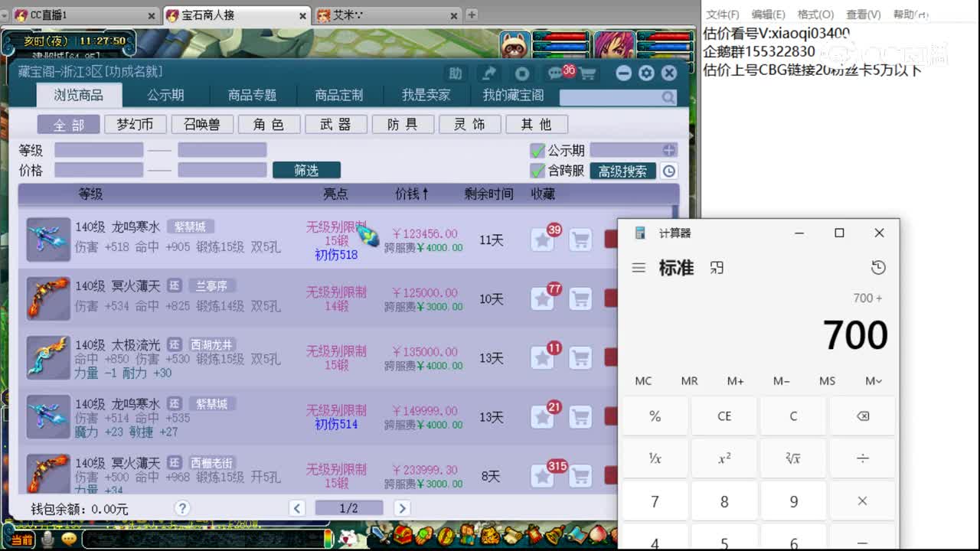Click the maximum 价格 input field
This screenshot has width=980, height=551.
(222, 170)
